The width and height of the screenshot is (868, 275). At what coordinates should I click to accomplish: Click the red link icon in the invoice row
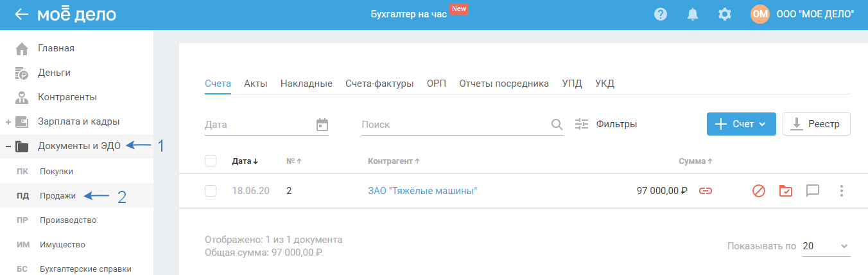(x=706, y=191)
